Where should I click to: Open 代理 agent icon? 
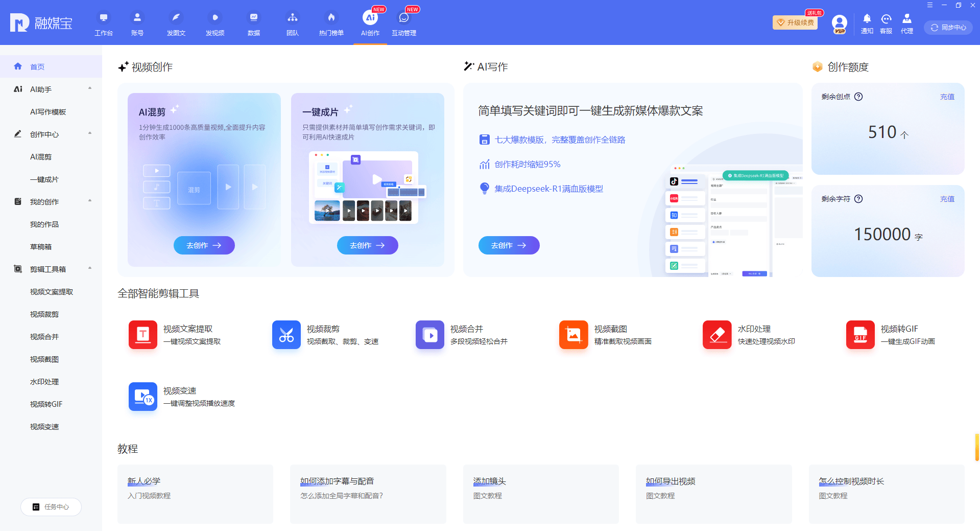[x=907, y=24]
